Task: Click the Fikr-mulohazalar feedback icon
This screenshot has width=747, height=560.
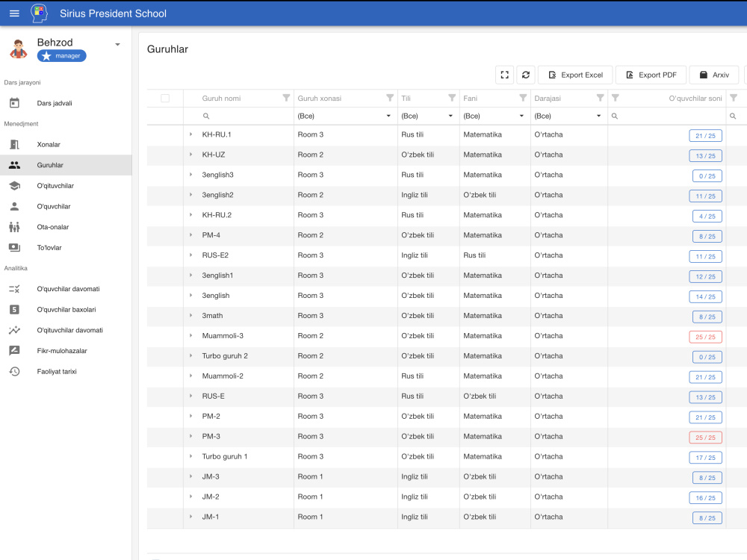Action: pos(15,350)
